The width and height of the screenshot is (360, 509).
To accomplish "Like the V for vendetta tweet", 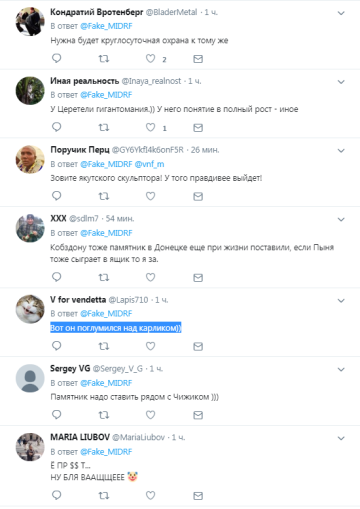I will point(150,346).
